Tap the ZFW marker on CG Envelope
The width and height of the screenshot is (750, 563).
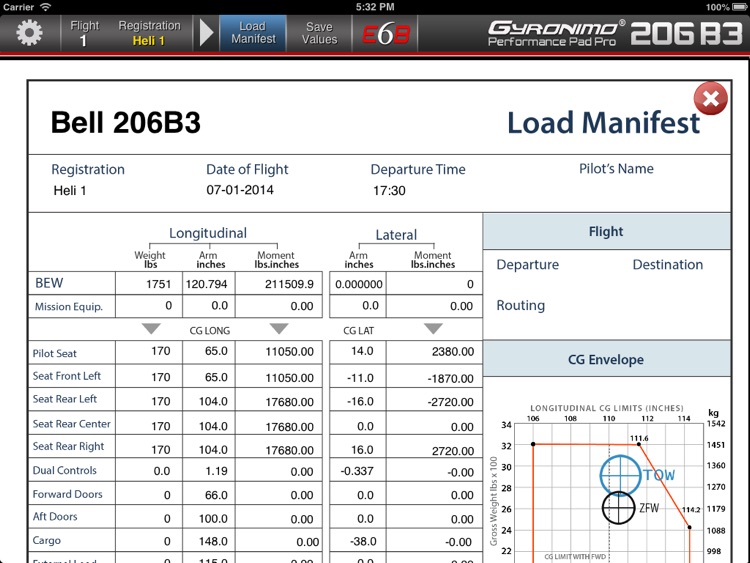(x=618, y=508)
